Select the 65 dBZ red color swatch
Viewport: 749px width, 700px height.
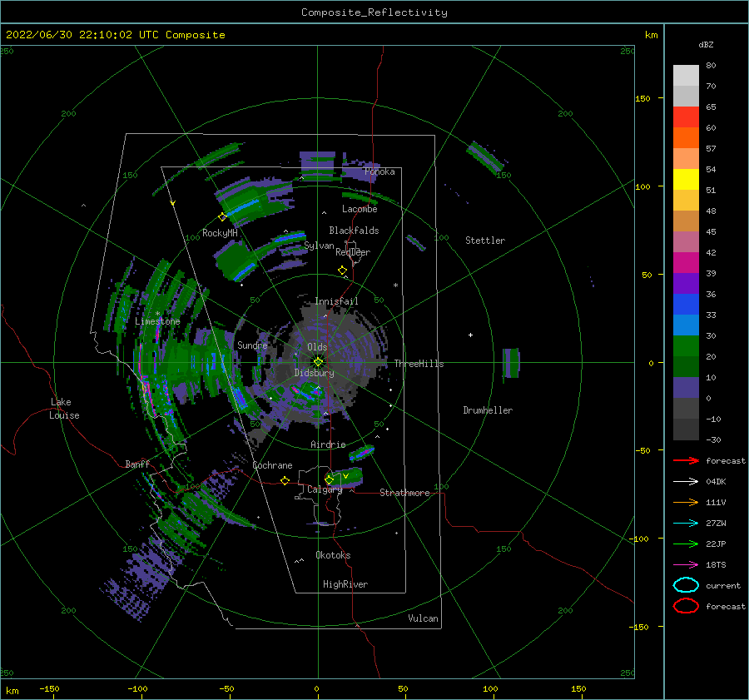tap(686, 117)
